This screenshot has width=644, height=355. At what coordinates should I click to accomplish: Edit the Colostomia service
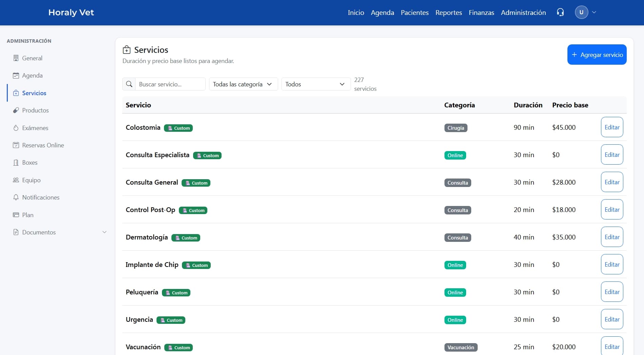(612, 127)
